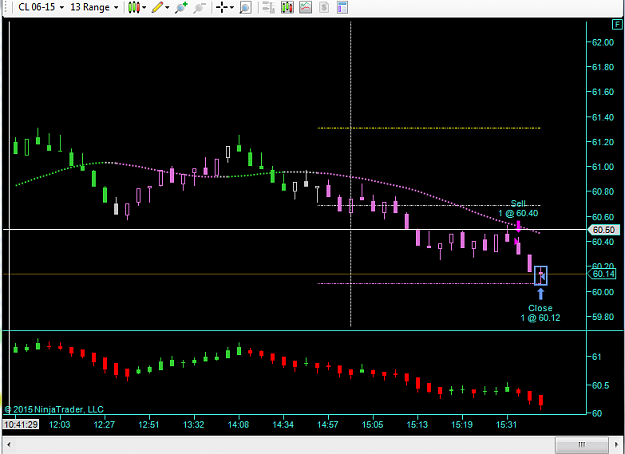The image size is (625, 454).
Task: Click the zoom window magnifier icon
Action: pyautogui.click(x=246, y=7)
